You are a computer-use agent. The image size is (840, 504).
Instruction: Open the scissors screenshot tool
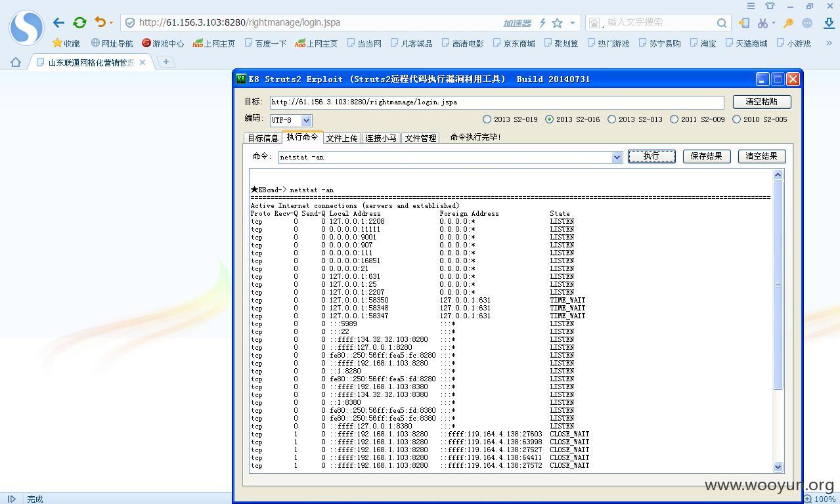[x=762, y=23]
